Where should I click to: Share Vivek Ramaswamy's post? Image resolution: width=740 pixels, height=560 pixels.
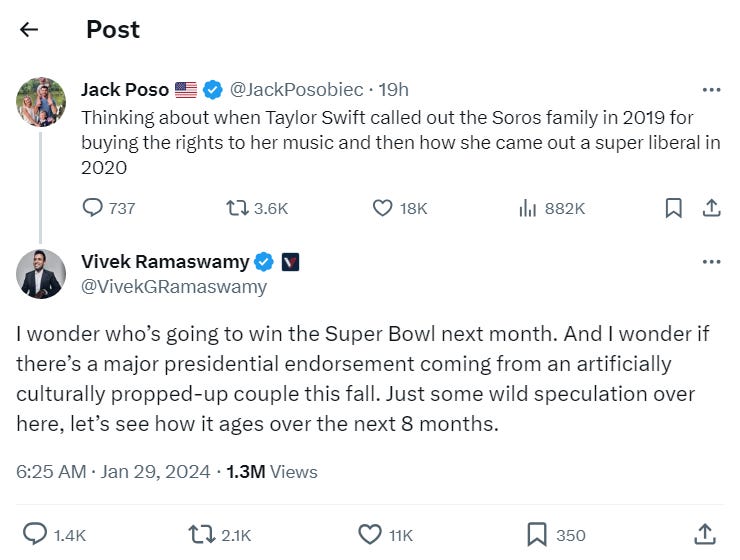coord(704,534)
